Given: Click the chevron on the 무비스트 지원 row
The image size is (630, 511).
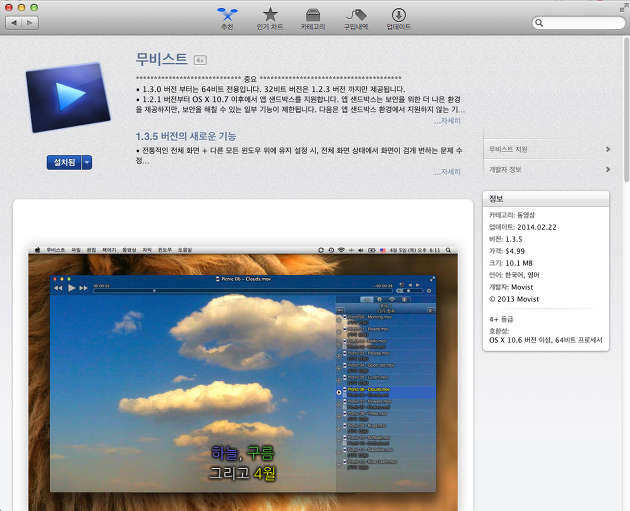Looking at the screenshot, I should tap(608, 149).
